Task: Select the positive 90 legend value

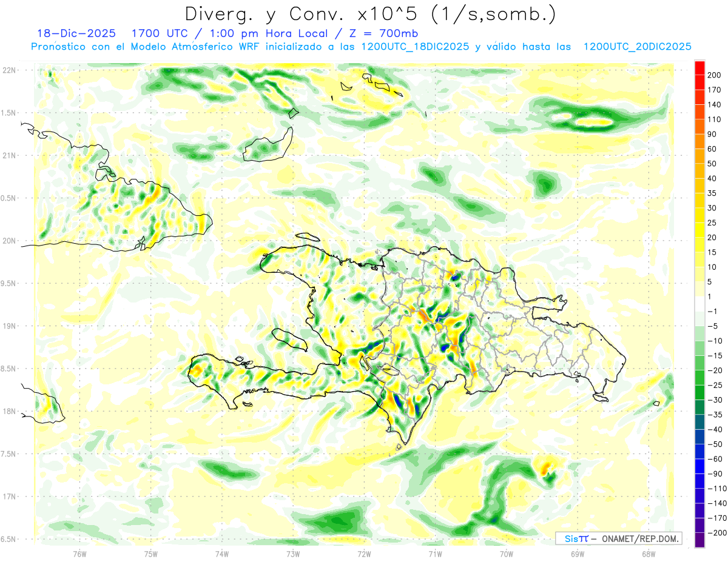Action: click(x=712, y=135)
